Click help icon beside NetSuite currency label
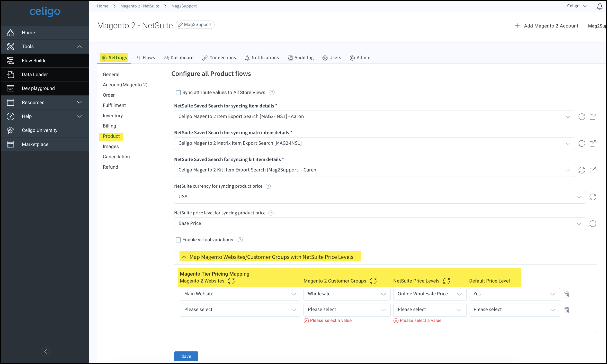Image resolution: width=607 pixels, height=364 pixels. (x=268, y=186)
